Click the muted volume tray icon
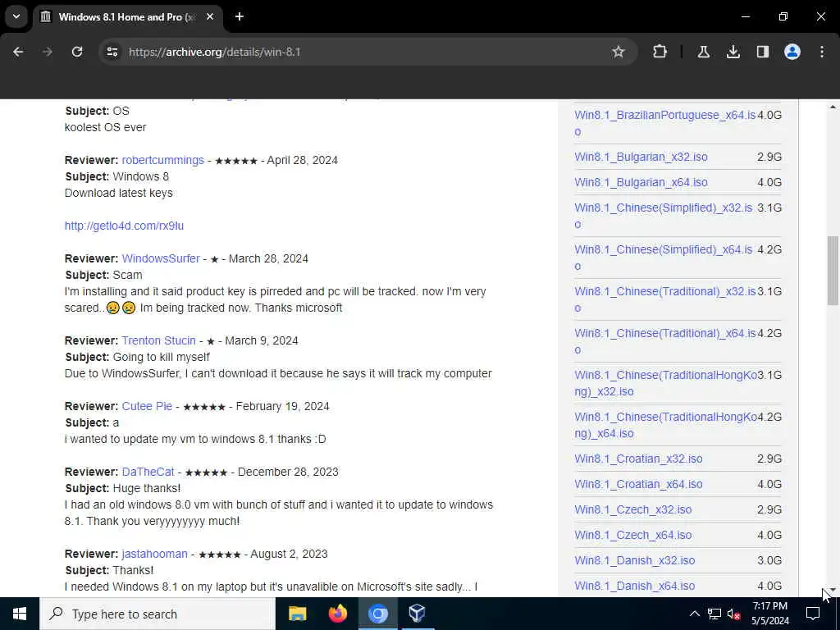Image resolution: width=840 pixels, height=630 pixels. point(733,614)
